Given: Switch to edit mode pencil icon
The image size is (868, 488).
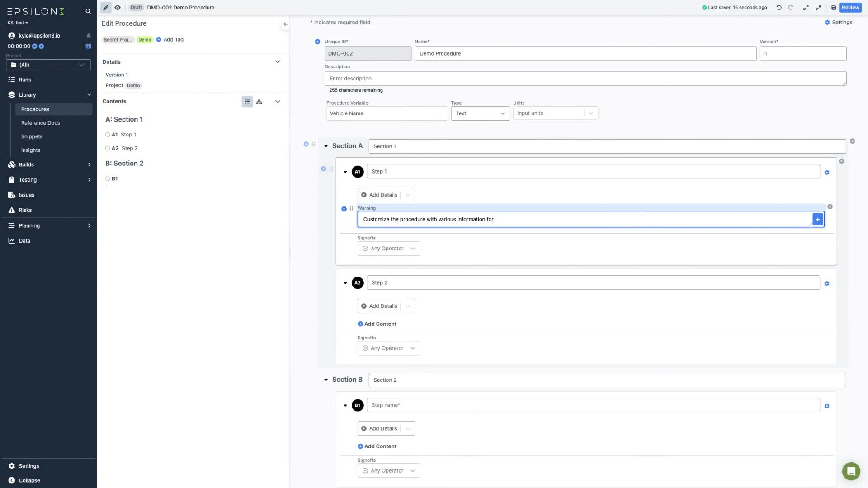Looking at the screenshot, I should [x=105, y=8].
